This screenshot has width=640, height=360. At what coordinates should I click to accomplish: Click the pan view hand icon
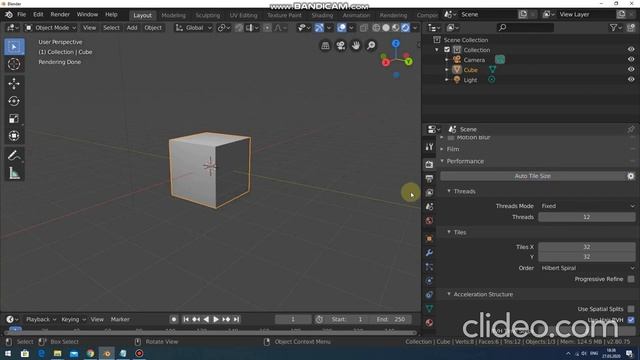[x=356, y=45]
